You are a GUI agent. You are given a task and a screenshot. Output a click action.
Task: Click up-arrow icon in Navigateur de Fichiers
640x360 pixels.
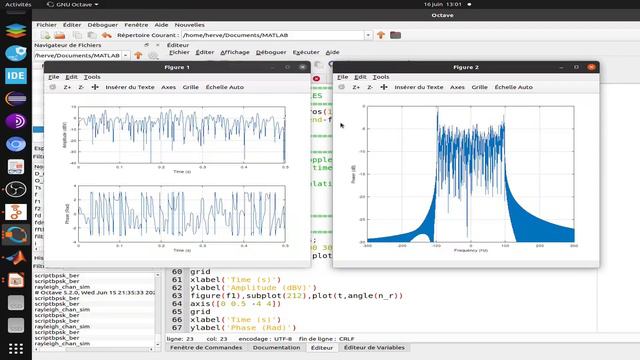pyautogui.click(x=138, y=55)
